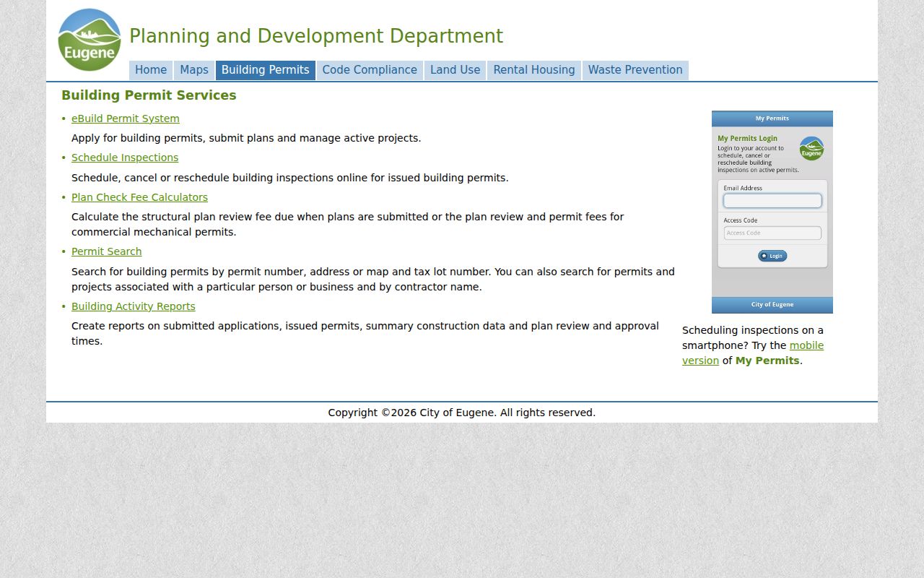View the Waste Prevention tab
This screenshot has height=578, width=924.
click(635, 70)
